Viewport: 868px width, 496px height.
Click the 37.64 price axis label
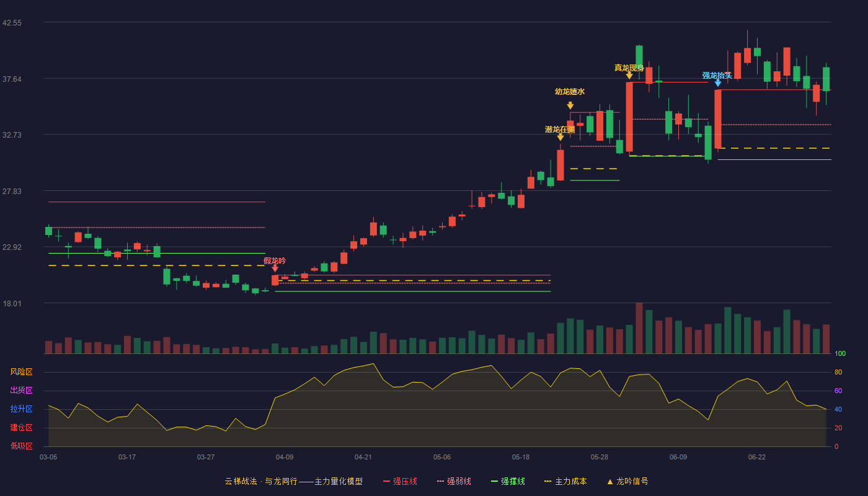pyautogui.click(x=12, y=79)
